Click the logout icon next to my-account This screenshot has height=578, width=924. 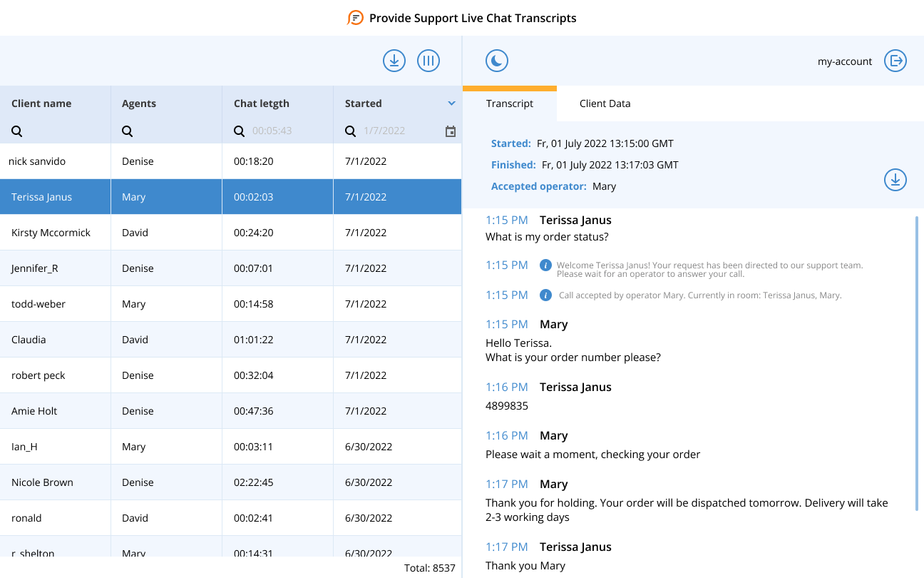[895, 61]
